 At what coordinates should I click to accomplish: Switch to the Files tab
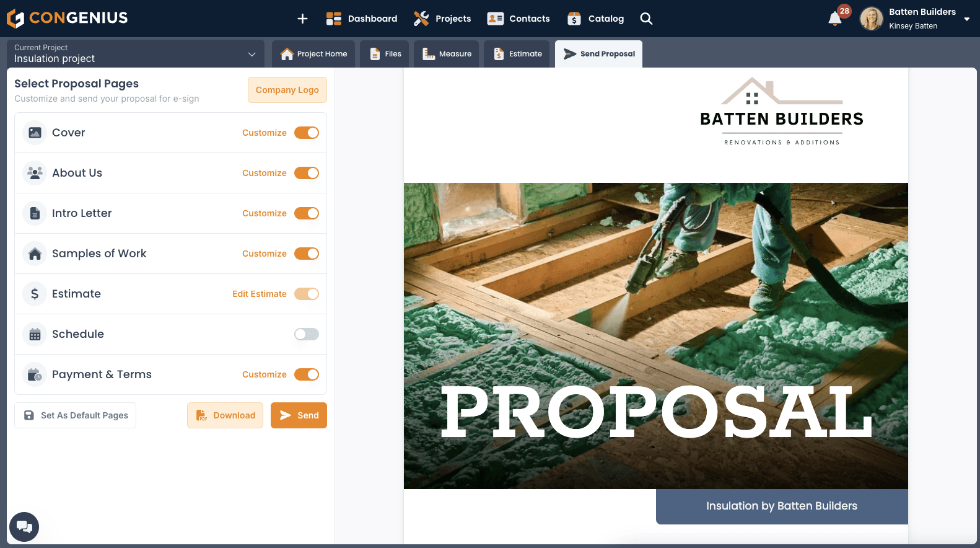pyautogui.click(x=385, y=54)
